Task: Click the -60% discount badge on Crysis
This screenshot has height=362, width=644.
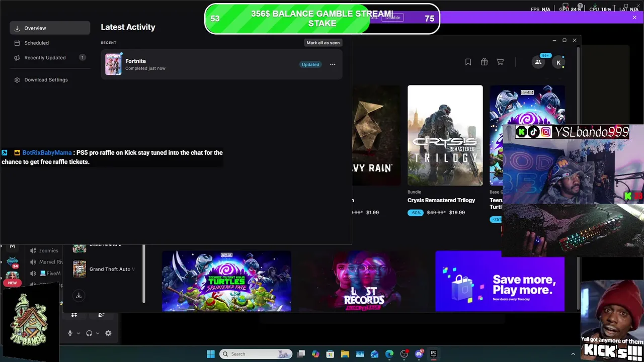Action: 415,213
